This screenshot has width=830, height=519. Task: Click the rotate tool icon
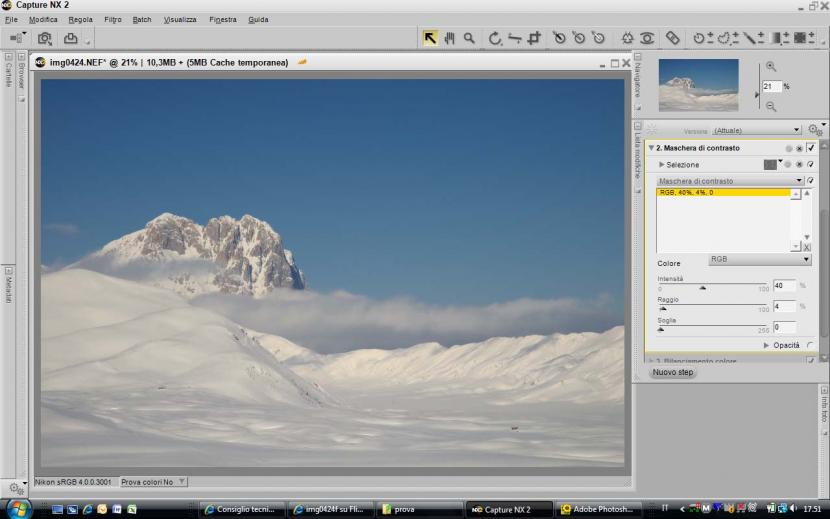tap(495, 38)
